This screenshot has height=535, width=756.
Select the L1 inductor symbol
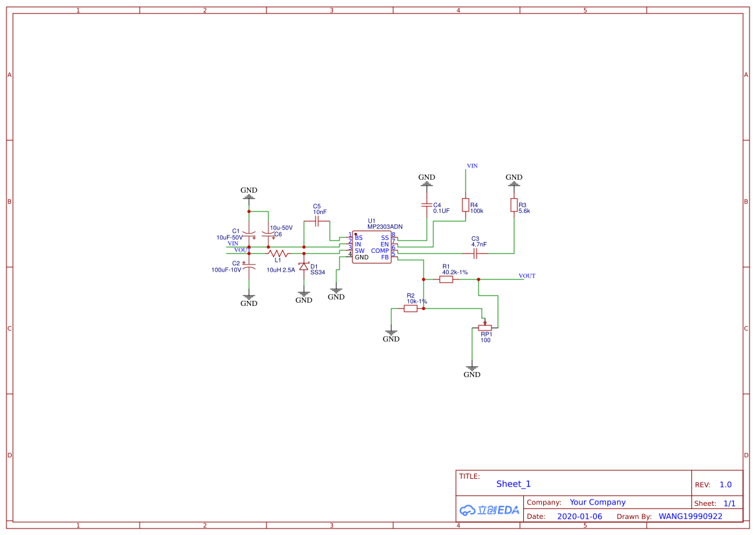(x=278, y=254)
